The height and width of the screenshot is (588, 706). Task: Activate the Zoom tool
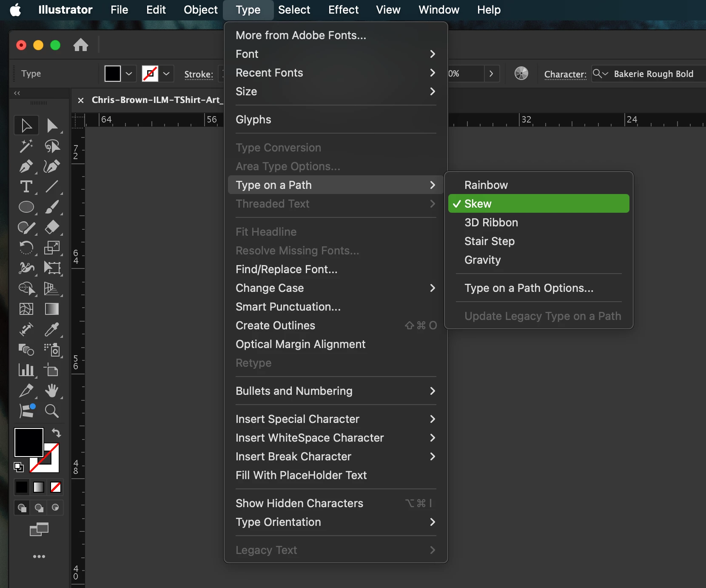52,411
